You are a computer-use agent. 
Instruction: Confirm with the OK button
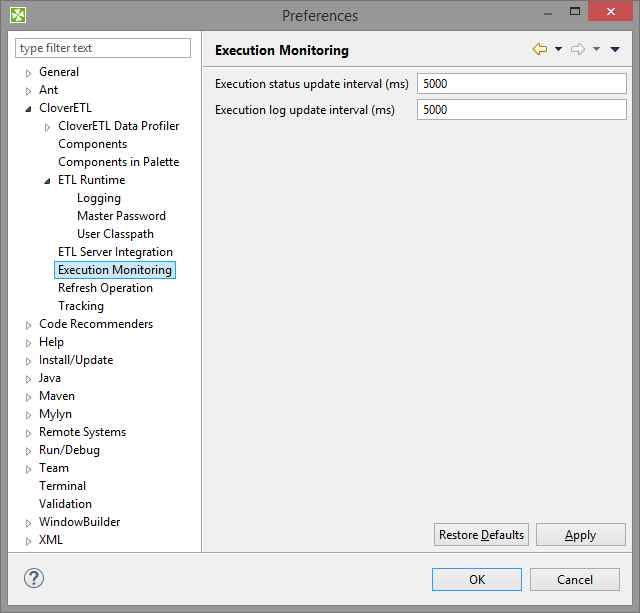(x=477, y=579)
